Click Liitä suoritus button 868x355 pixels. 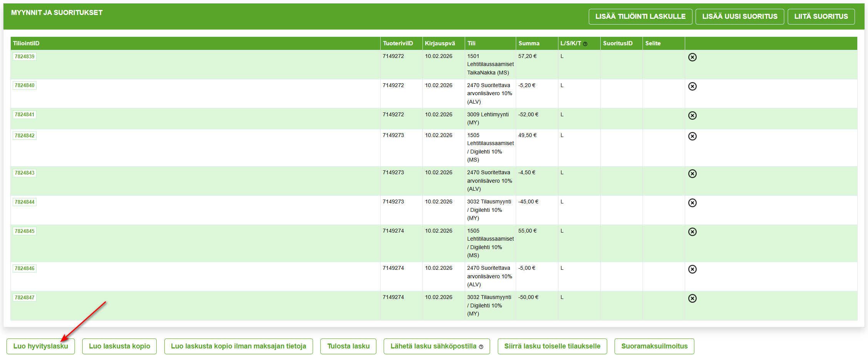pyautogui.click(x=821, y=17)
